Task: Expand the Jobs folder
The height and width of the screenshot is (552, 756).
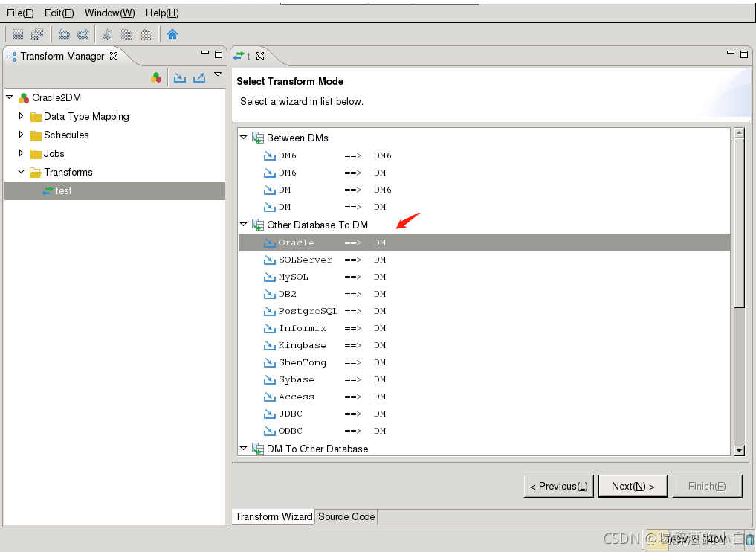Action: coord(21,153)
